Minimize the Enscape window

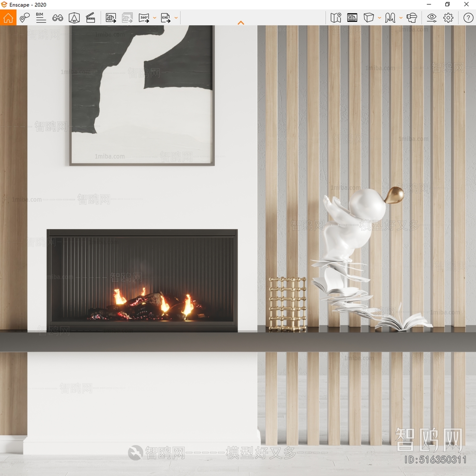pyautogui.click(x=429, y=4)
